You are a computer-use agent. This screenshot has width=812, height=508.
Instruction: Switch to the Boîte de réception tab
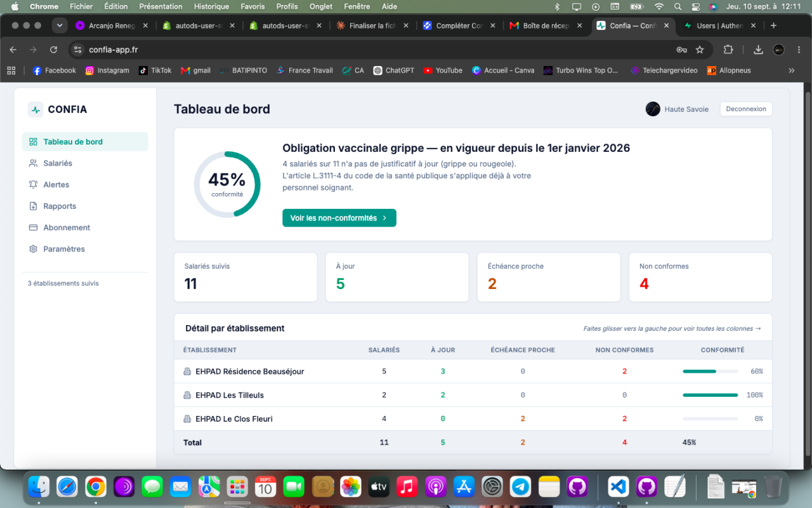pyautogui.click(x=547, y=25)
